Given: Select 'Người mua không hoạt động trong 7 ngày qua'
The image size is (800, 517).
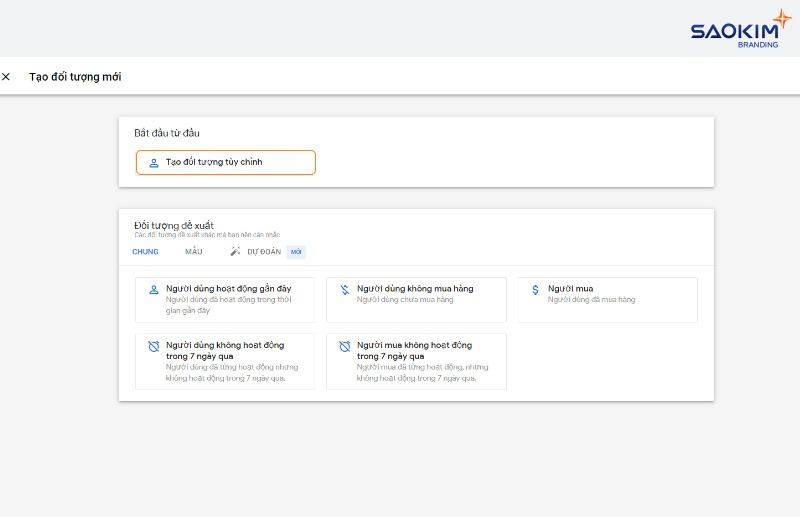Looking at the screenshot, I should [x=416, y=361].
